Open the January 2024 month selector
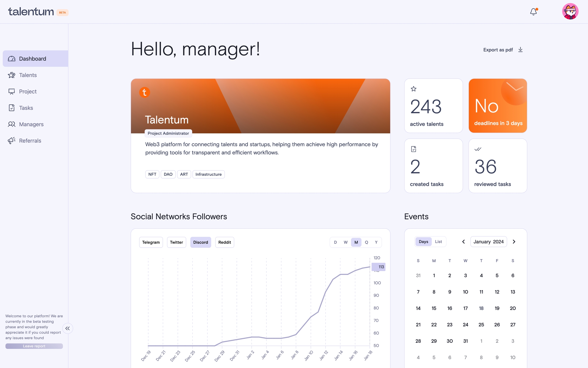Viewport: 588px width, 368px height. pyautogui.click(x=488, y=242)
